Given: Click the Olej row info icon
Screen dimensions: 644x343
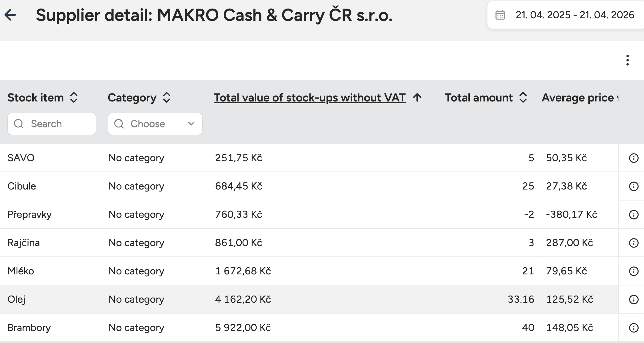Looking at the screenshot, I should [x=634, y=300].
